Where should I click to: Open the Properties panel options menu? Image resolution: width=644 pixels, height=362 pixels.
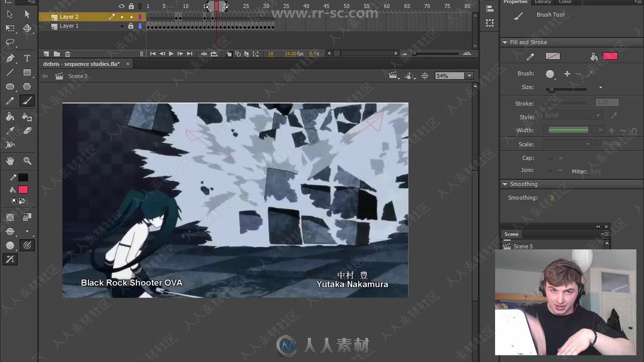click(639, 2)
